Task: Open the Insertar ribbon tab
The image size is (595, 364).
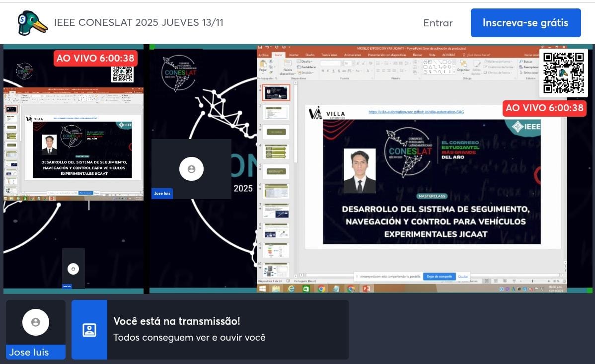Action: (x=294, y=55)
